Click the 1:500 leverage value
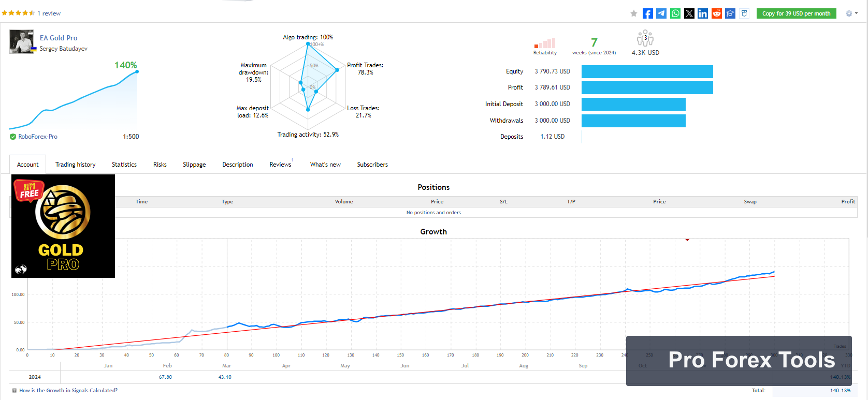Screen dimensions: 868x400 click(131, 137)
